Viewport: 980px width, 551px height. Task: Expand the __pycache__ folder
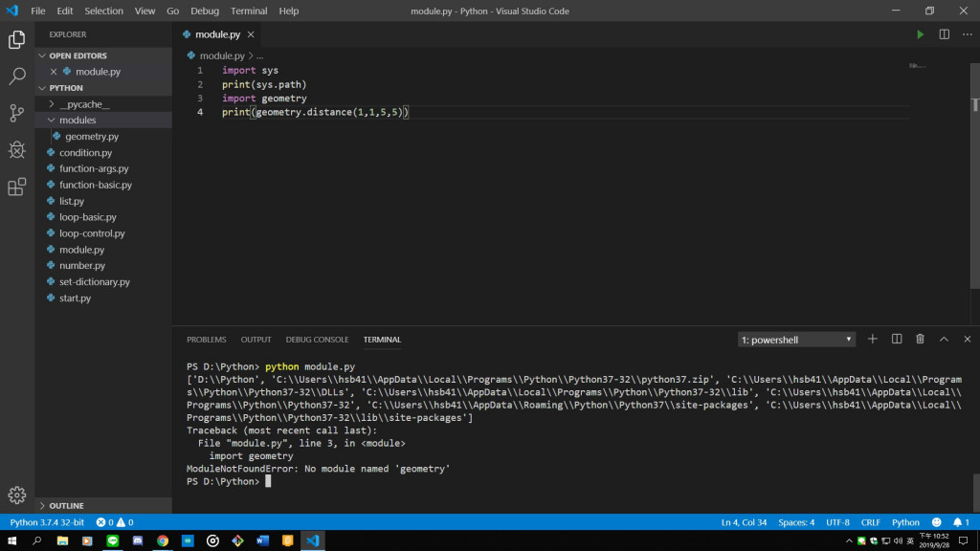coord(103,104)
